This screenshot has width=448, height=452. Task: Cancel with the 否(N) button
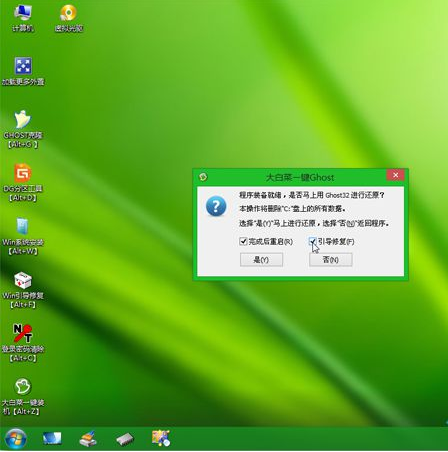pos(331,260)
